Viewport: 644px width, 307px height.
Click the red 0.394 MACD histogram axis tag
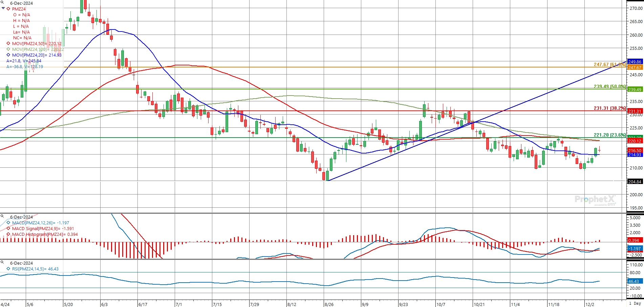point(635,240)
